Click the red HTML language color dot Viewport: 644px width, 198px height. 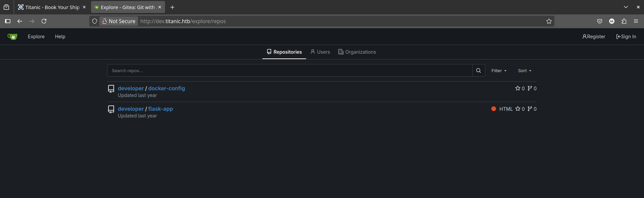coord(494,109)
